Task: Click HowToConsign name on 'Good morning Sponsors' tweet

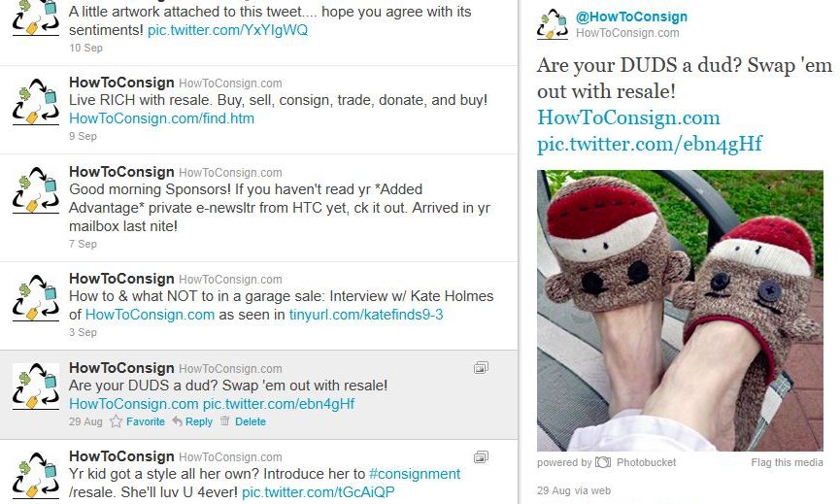Action: pos(121,172)
